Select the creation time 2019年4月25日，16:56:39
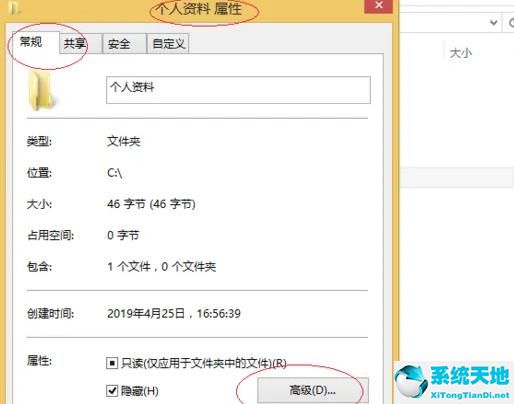The width and height of the screenshot is (514, 404). (x=174, y=313)
